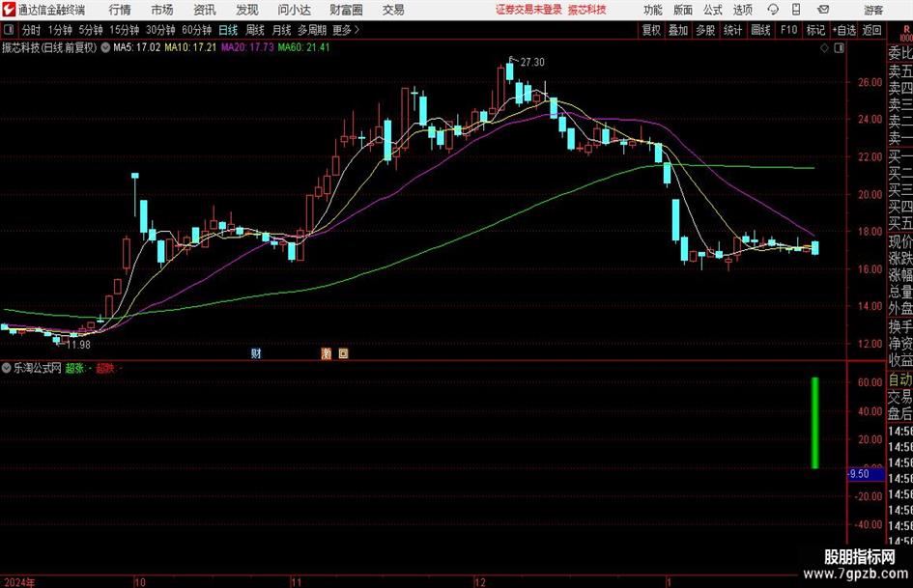The height and width of the screenshot is (588, 913).
Task: Click the 标记 mark button
Action: tap(815, 30)
